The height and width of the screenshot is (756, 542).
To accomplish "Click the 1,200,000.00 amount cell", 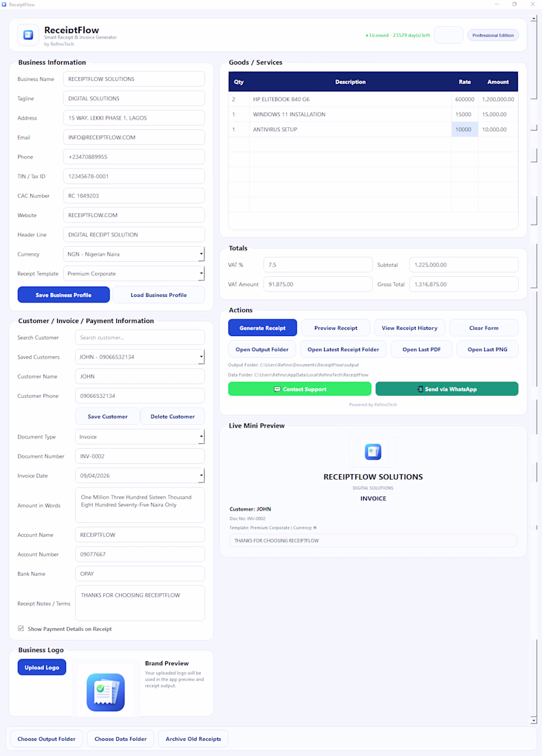I will pyautogui.click(x=498, y=100).
